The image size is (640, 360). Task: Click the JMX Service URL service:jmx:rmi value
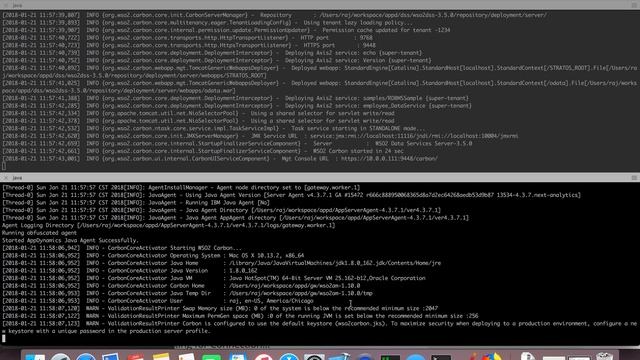tap(414, 136)
